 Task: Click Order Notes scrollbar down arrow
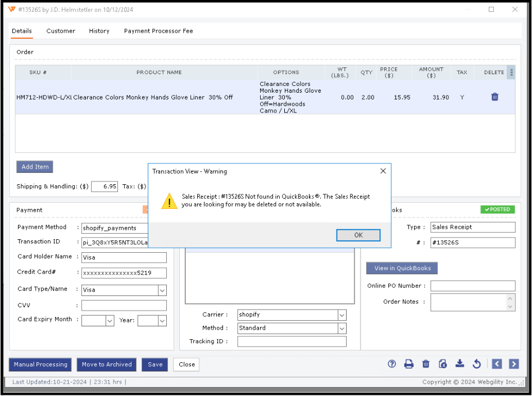510,307
